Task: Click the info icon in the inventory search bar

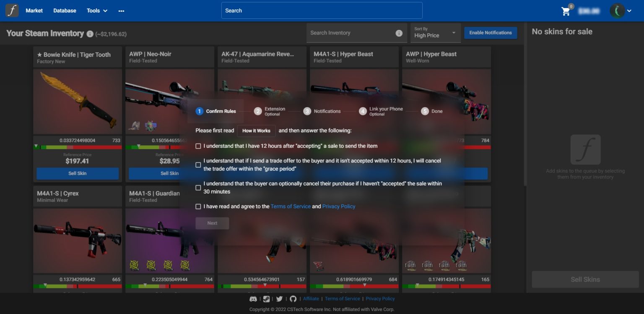Action: coord(399,33)
